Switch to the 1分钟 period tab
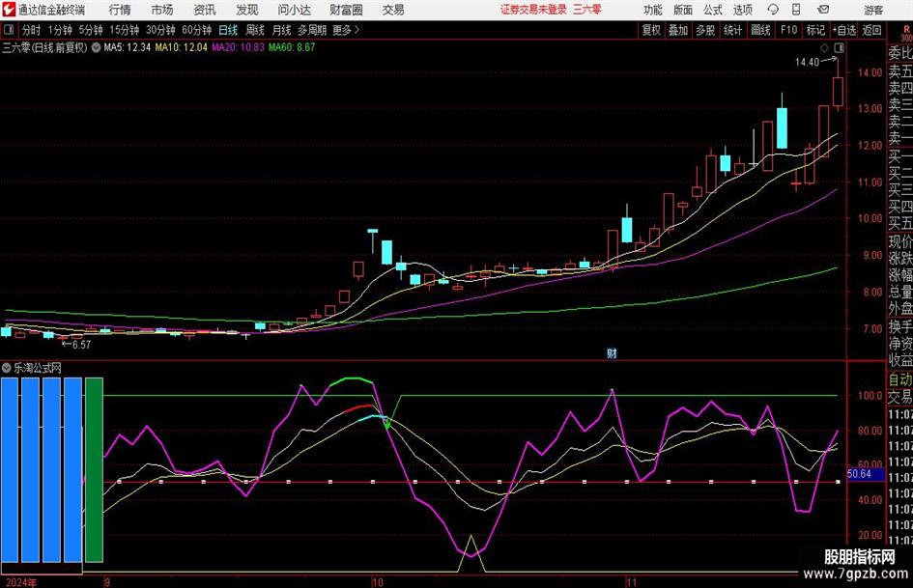Image resolution: width=913 pixels, height=588 pixels. click(60, 30)
